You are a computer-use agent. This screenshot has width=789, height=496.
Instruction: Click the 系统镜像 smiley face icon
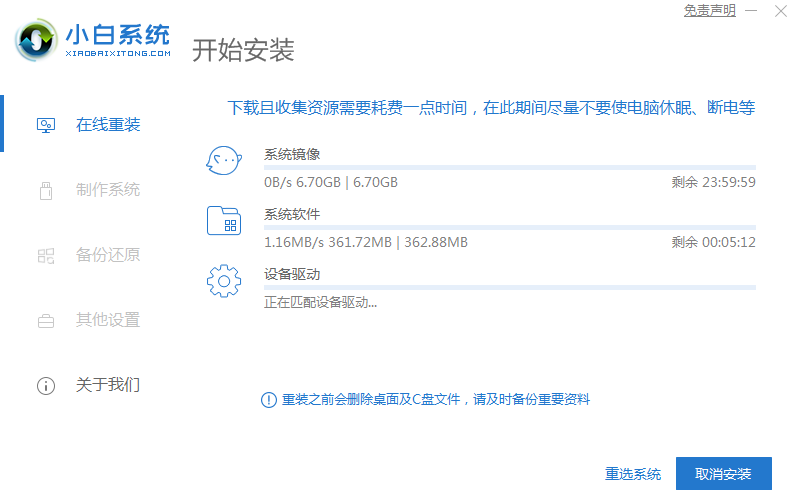[224, 160]
